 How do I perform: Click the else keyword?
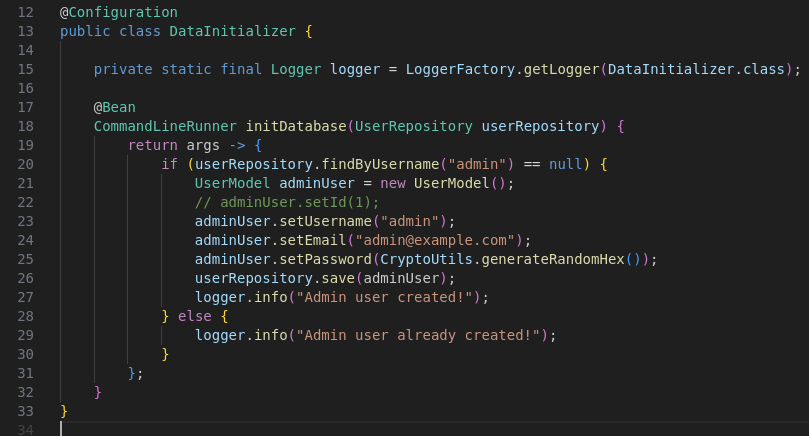(x=194, y=316)
